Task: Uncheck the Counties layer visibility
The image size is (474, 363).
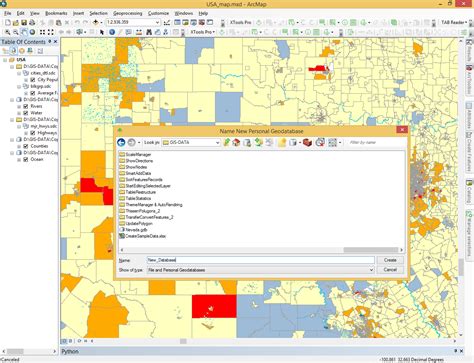Action: pos(26,146)
